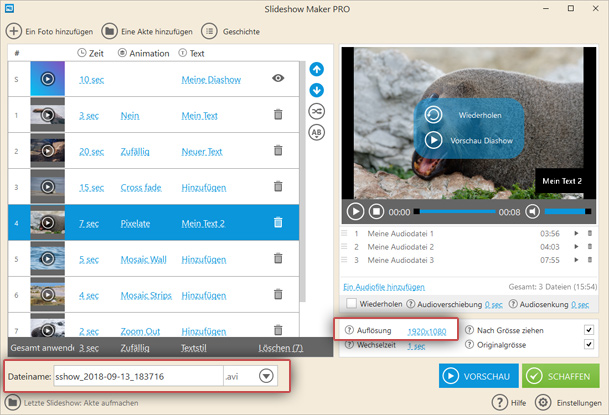The width and height of the screenshot is (609, 415).
Task: Click the SCHAFFEN button
Action: click(560, 376)
